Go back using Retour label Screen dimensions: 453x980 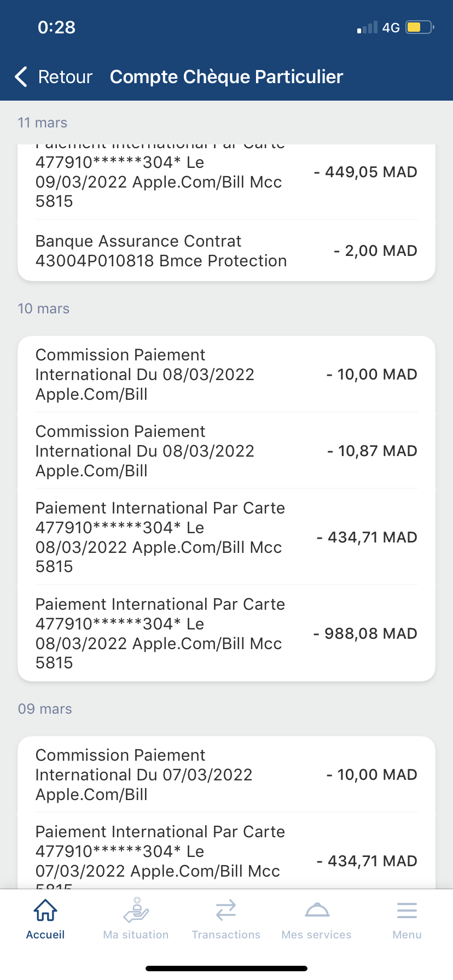[65, 77]
